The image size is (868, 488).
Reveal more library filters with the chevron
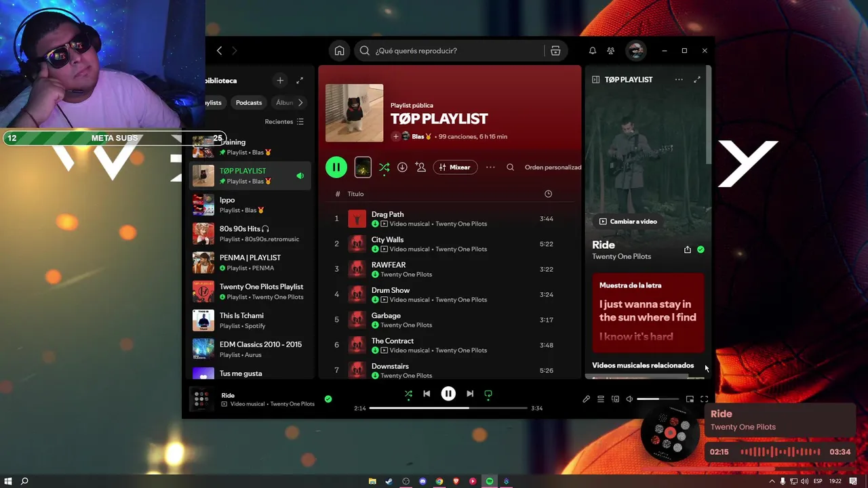coord(300,102)
